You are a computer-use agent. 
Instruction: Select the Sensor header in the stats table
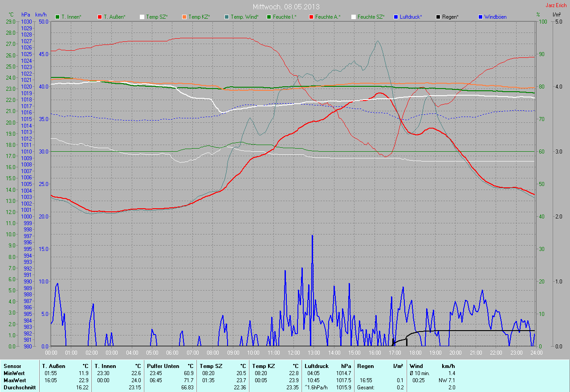(x=12, y=366)
